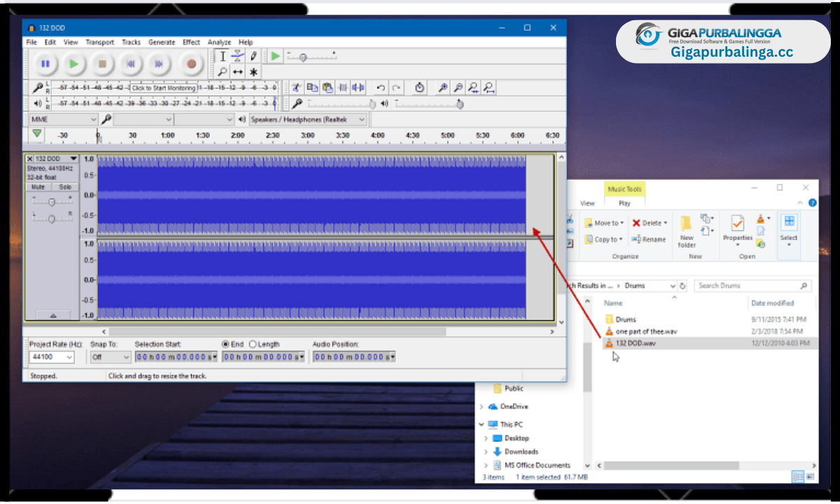Close the 132 DOD track with X

(29, 159)
